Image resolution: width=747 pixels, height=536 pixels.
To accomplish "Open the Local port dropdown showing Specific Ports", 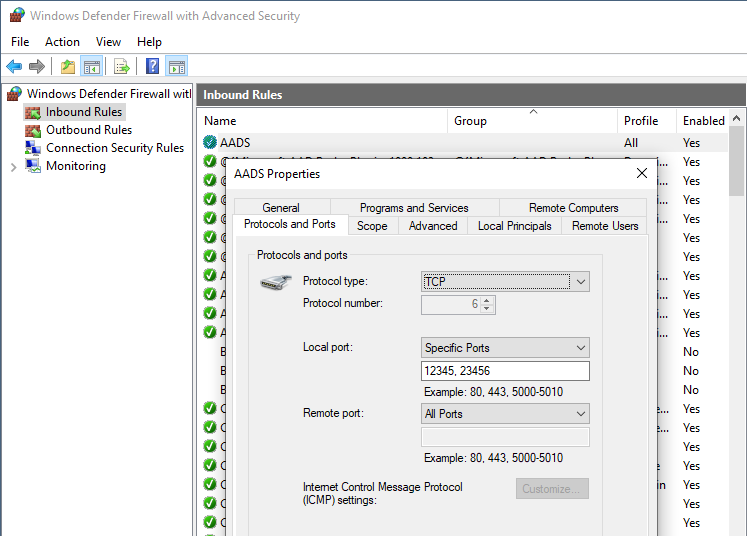I will (x=505, y=348).
